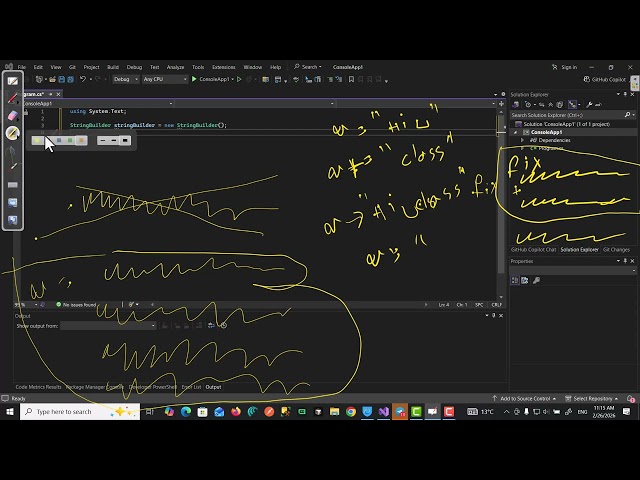
Task: Pick the yellow highlighter color swatch
Action: (x=38, y=140)
